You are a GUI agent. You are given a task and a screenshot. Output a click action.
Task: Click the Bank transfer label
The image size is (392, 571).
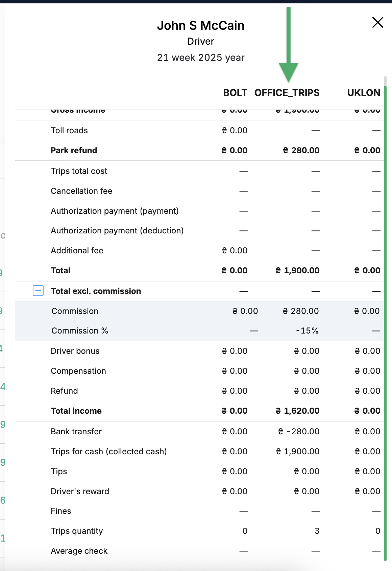(76, 432)
